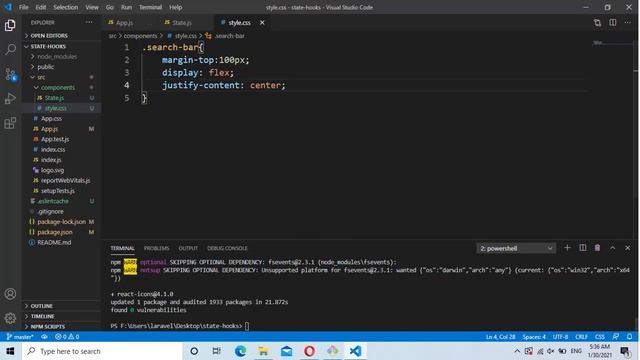Open the File menu
640x360 pixels.
pyautogui.click(x=24, y=7)
